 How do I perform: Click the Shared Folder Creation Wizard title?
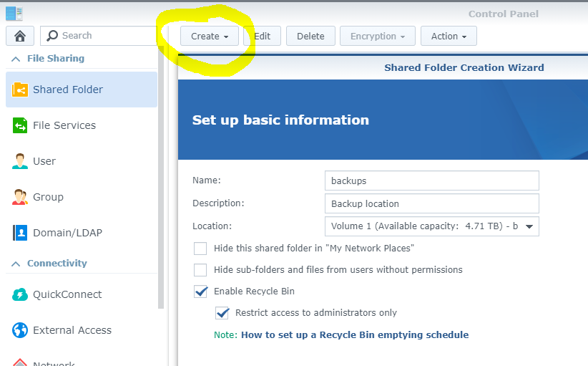pos(464,67)
